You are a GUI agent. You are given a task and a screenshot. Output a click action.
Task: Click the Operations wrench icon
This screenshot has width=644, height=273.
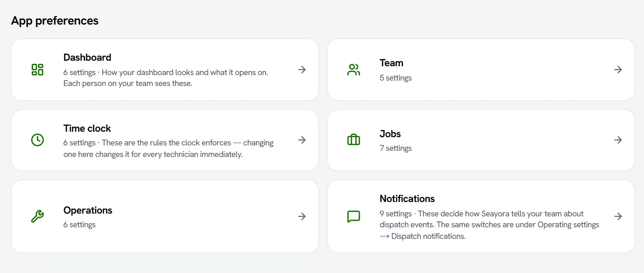pyautogui.click(x=37, y=216)
